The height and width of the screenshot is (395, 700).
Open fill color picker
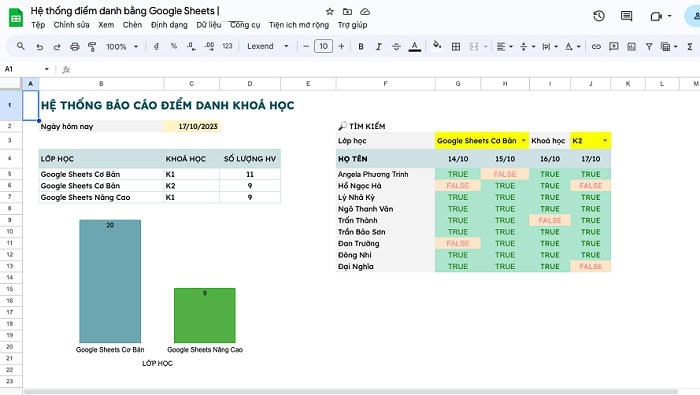(x=437, y=45)
